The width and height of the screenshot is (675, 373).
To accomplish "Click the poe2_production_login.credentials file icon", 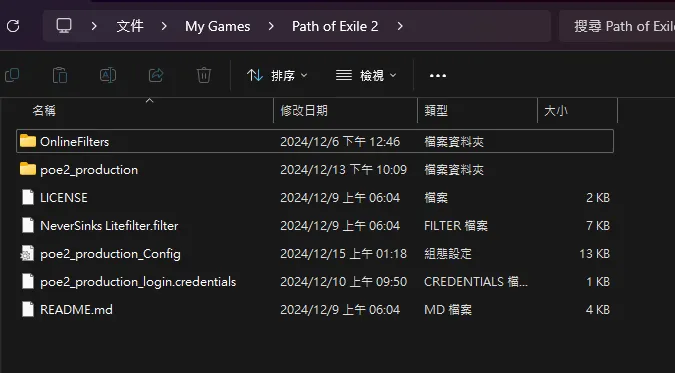I will 28,282.
